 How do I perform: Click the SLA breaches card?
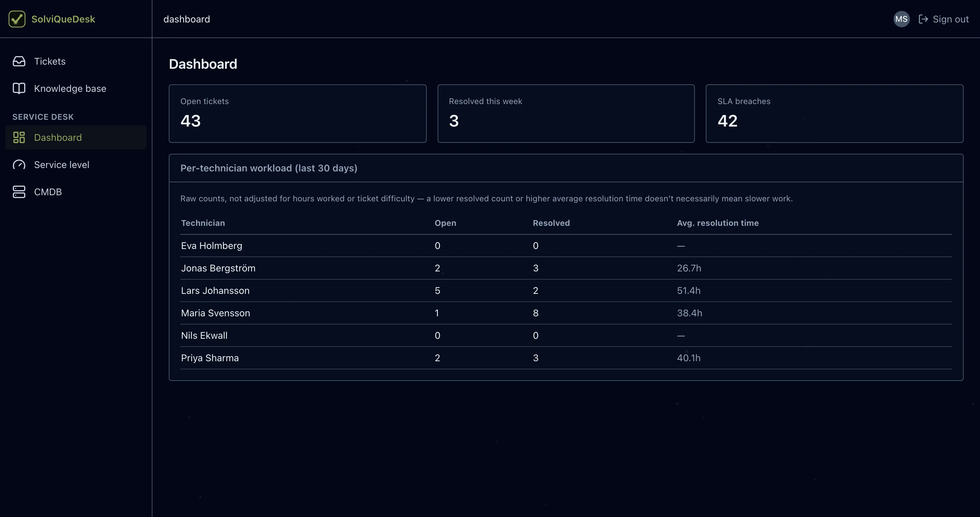pyautogui.click(x=834, y=114)
